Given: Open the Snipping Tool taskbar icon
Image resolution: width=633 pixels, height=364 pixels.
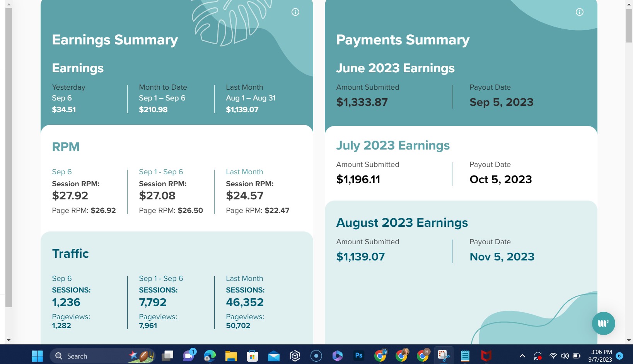Looking at the screenshot, I should [444, 355].
